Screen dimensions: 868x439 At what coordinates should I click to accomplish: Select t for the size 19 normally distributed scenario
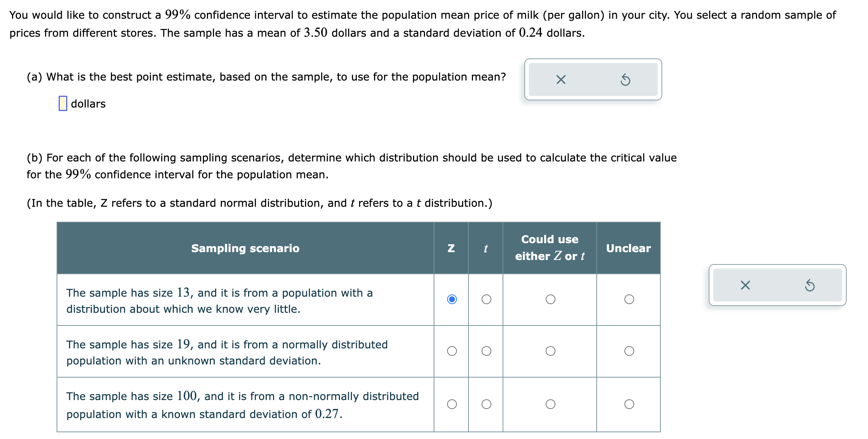tap(486, 351)
